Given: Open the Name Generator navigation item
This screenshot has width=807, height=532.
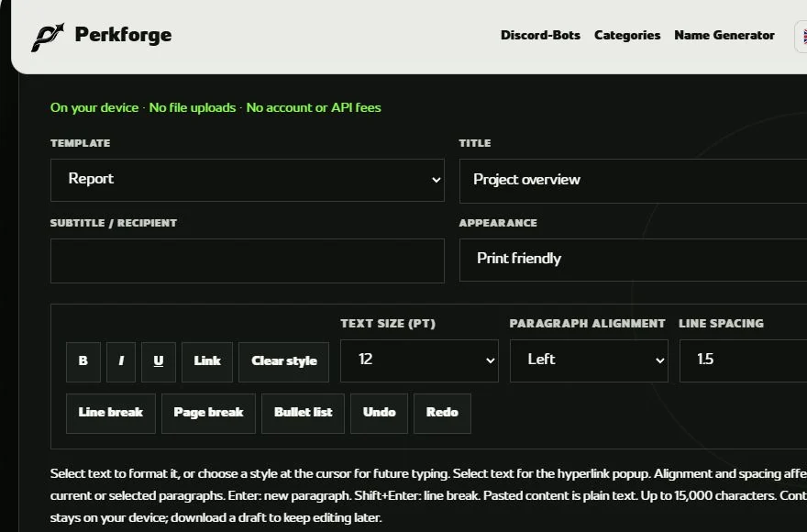Looking at the screenshot, I should click(x=724, y=35).
